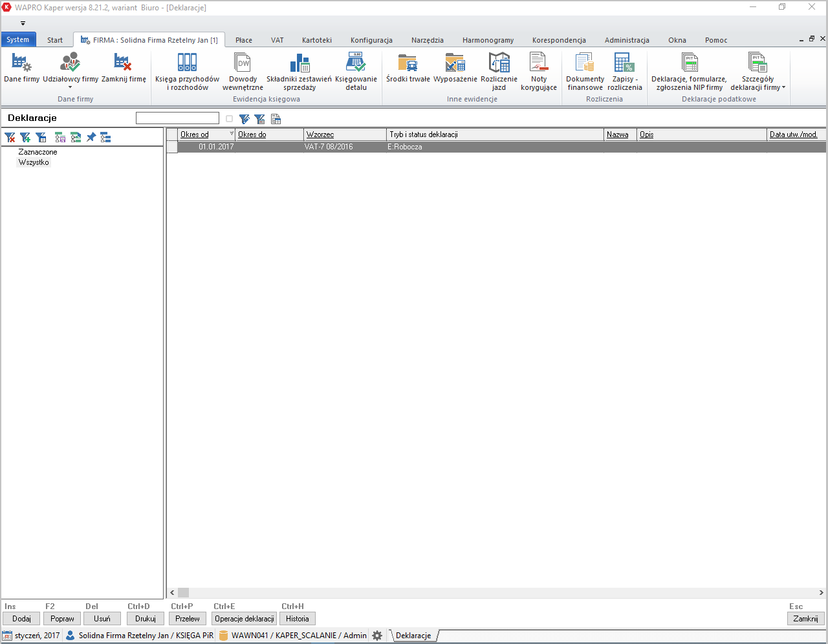
Task: Sort by Tryb i status deklaracji header
Action: click(495, 134)
